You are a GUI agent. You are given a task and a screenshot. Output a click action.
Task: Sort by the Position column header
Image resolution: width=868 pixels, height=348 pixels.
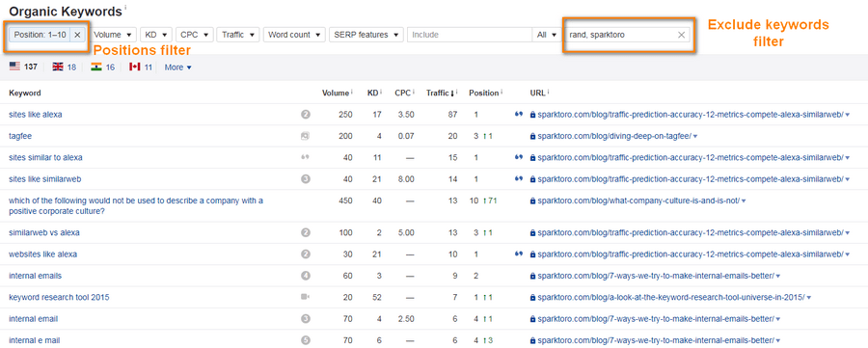point(485,93)
